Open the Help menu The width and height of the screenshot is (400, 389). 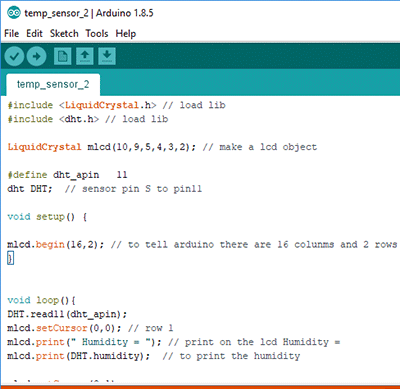pyautogui.click(x=126, y=34)
